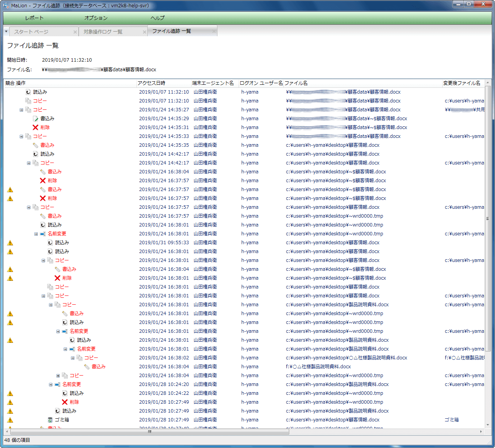This screenshot has width=495, height=448.
Task: Click the warning icon on the ゴミ箱 row
Action: [x=10, y=420]
